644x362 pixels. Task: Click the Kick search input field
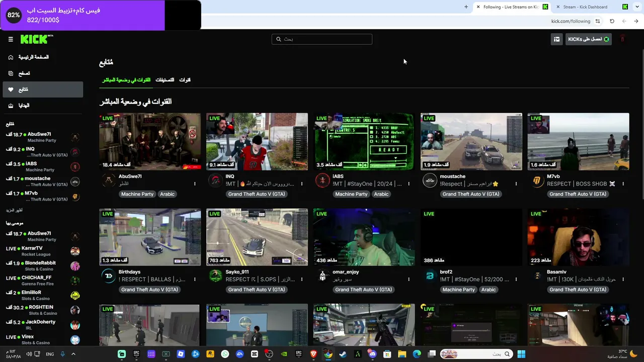pos(322,39)
